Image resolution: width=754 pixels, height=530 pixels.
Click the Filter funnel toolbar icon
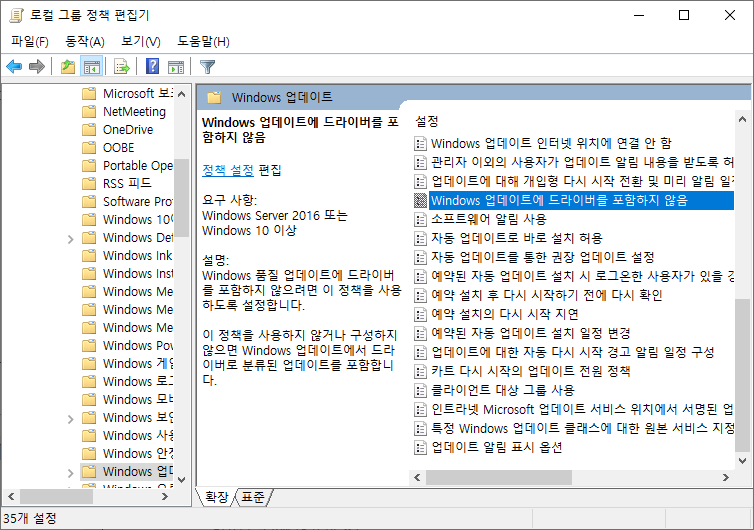click(x=207, y=66)
